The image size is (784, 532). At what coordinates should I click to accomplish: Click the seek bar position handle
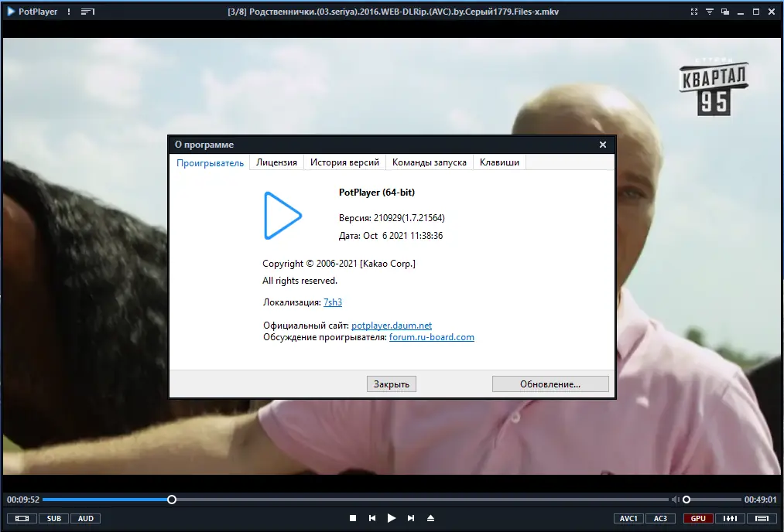coord(172,500)
